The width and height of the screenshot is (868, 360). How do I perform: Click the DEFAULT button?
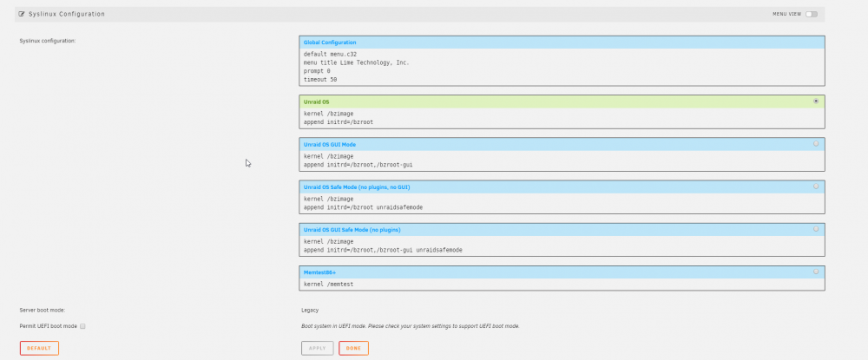39,349
